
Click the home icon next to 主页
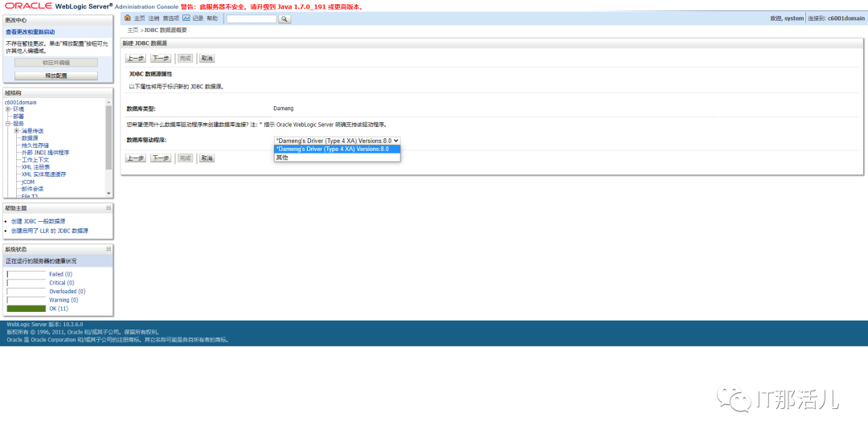pos(128,18)
